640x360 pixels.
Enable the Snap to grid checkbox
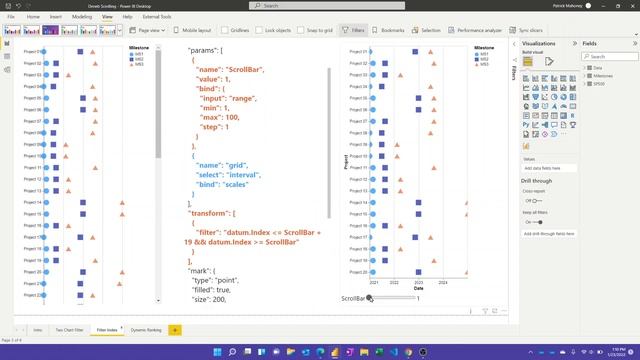pyautogui.click(x=300, y=30)
